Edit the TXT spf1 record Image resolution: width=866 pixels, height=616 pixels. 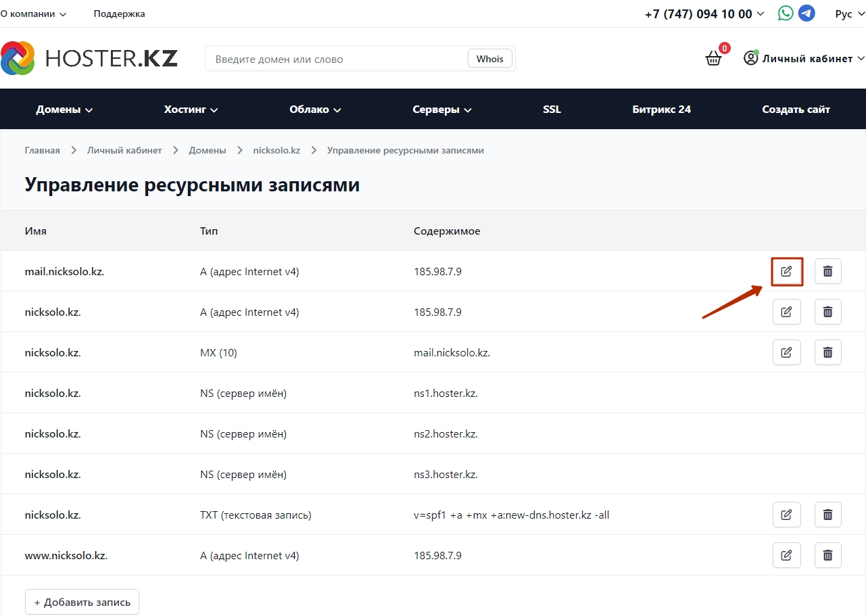pos(786,515)
